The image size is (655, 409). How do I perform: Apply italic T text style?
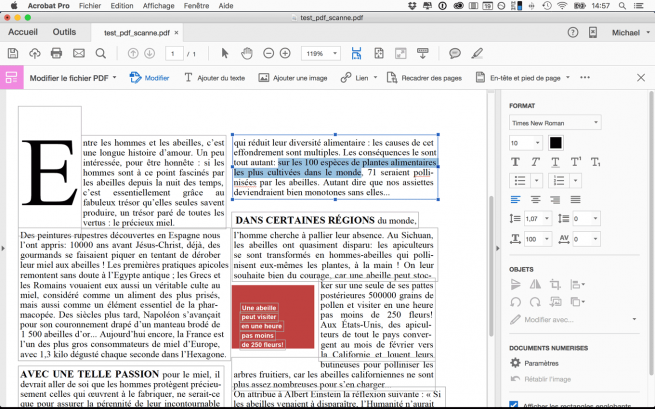click(x=535, y=162)
